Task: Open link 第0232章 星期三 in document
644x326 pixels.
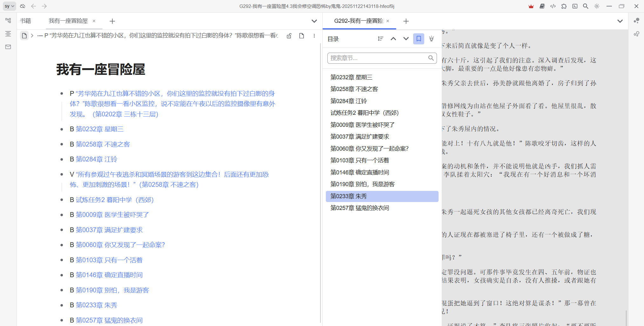Action: pos(99,129)
